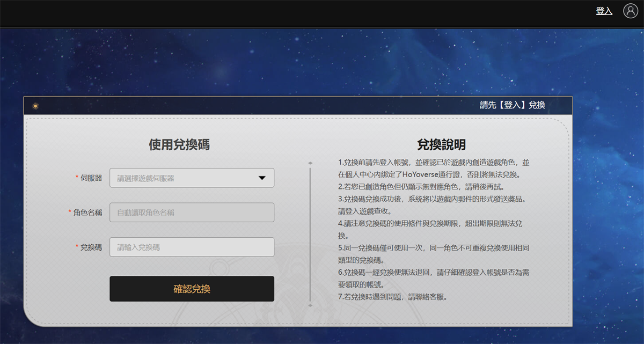The image size is (644, 344).
Task: Click the 角色名稱 character name field
Action: [x=192, y=213]
